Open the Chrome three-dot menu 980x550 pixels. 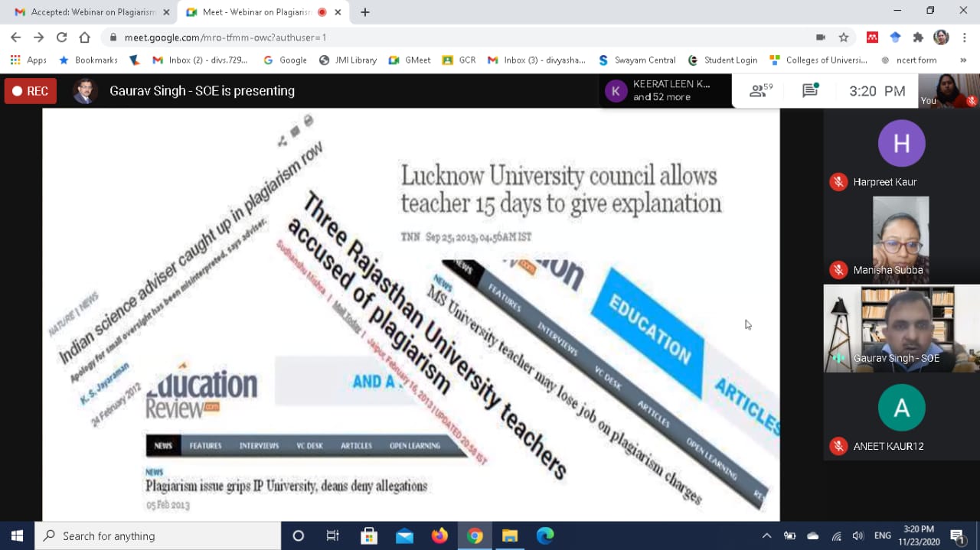tap(963, 37)
